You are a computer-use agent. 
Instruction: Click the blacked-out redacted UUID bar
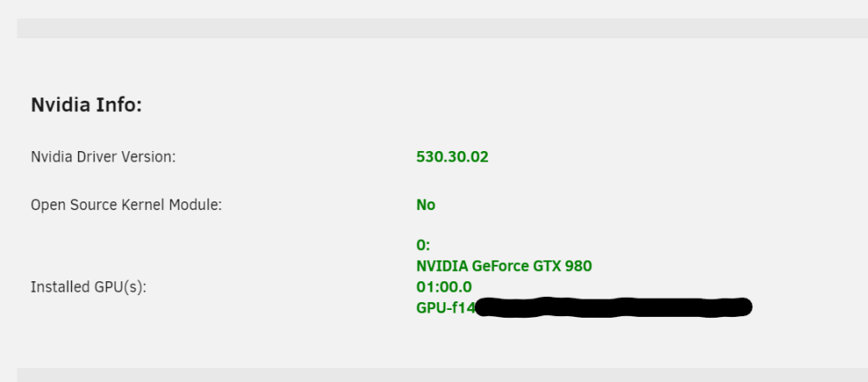pyautogui.click(x=614, y=307)
